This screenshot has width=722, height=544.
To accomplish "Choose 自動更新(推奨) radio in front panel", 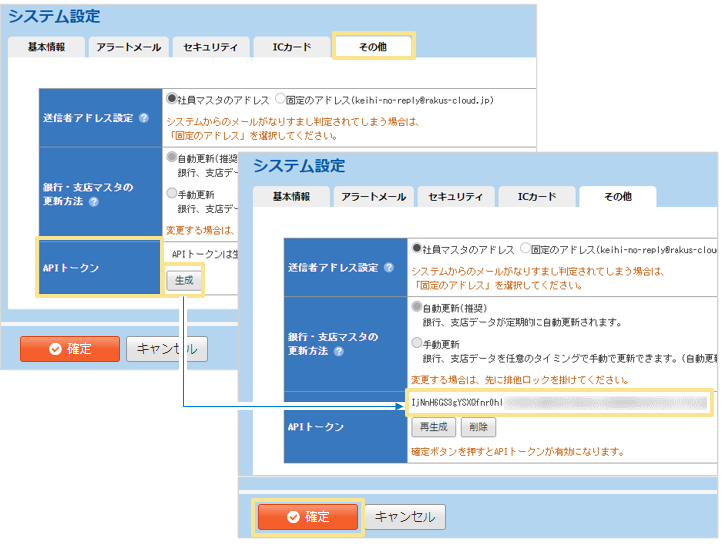I will coord(417,307).
